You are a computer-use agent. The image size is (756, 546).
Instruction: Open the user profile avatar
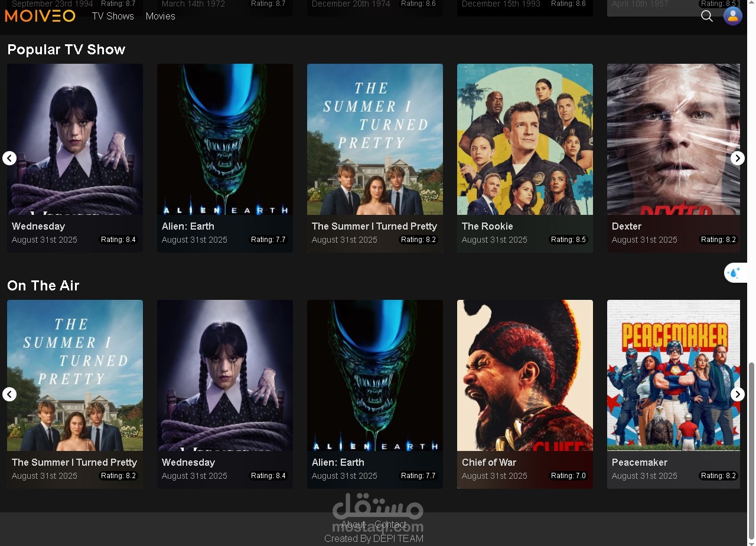[733, 16]
